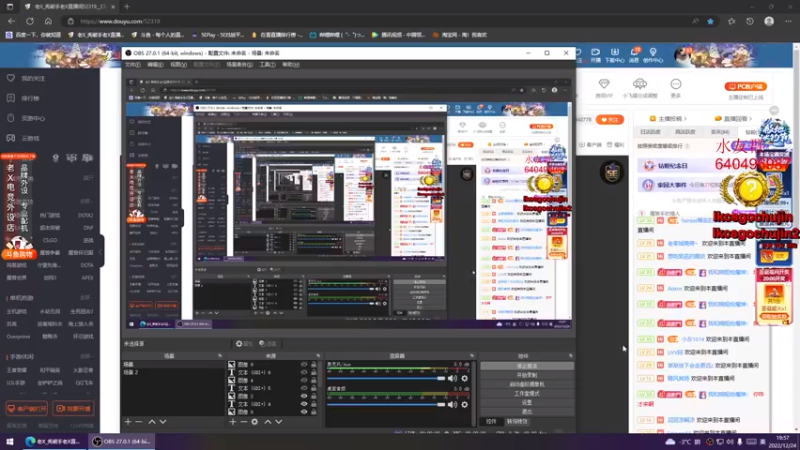Screen dimensions: 800x450
Task: Open properties of the 麦克风/Aux mixer channel
Action: tap(464, 379)
